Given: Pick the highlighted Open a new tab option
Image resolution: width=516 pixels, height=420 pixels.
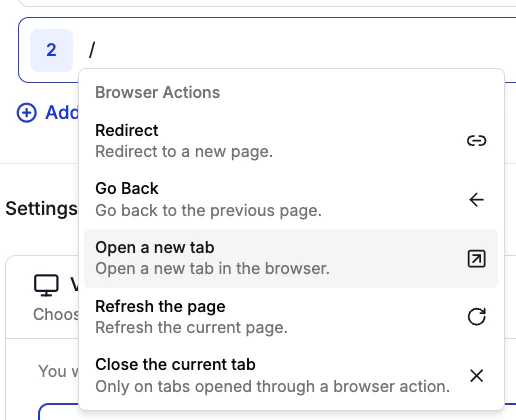Looking at the screenshot, I should (x=291, y=258).
